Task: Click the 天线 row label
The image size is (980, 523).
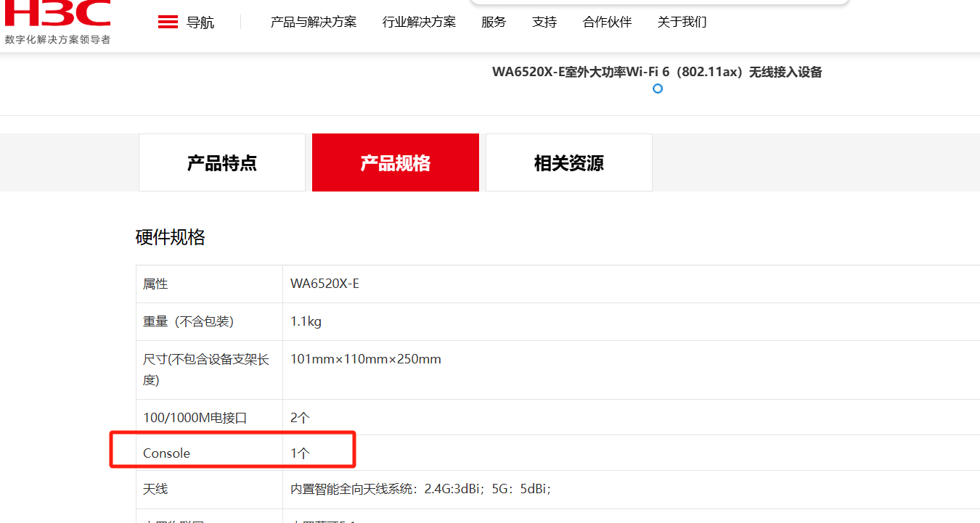Action: (x=155, y=489)
